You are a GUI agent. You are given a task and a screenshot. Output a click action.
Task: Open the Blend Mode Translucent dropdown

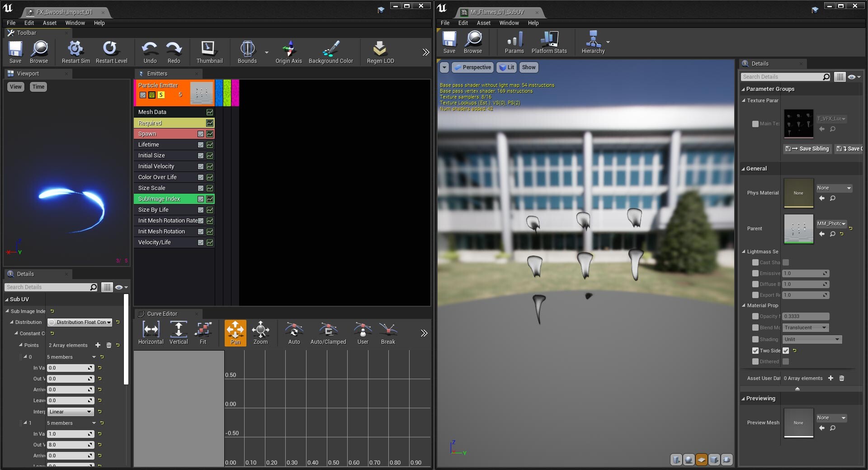pos(805,328)
